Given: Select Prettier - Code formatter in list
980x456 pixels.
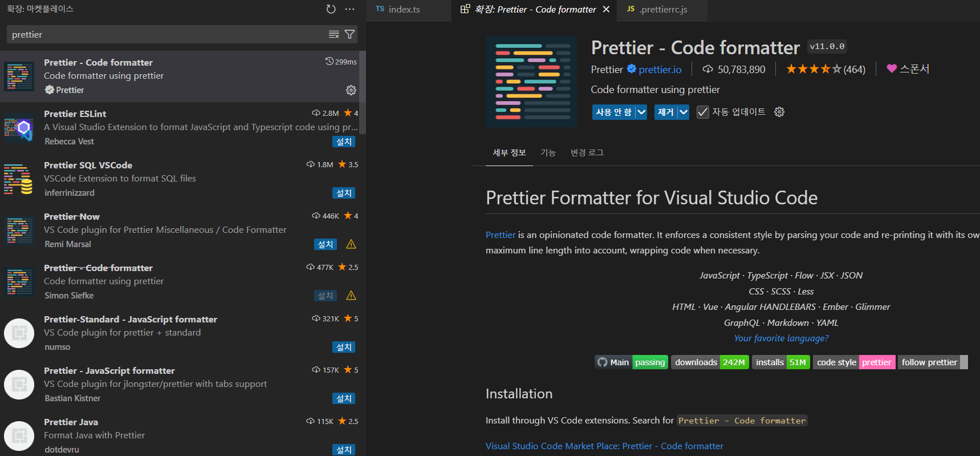Looking at the screenshot, I should [x=180, y=76].
